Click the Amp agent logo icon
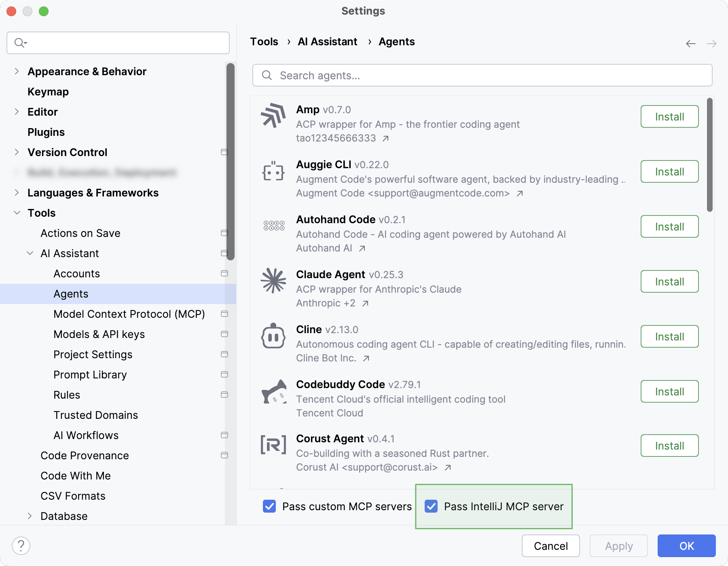Screen dimensions: 728x566 (x=273, y=116)
